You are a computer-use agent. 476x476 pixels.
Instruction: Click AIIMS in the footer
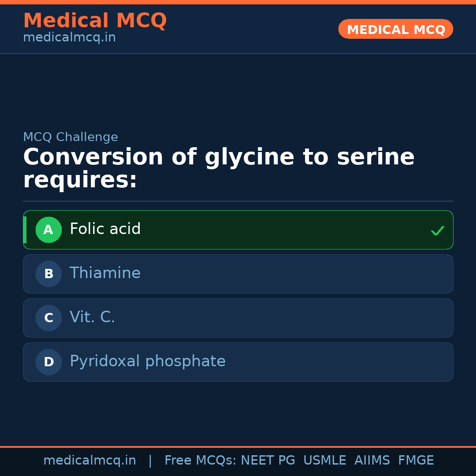tap(372, 461)
